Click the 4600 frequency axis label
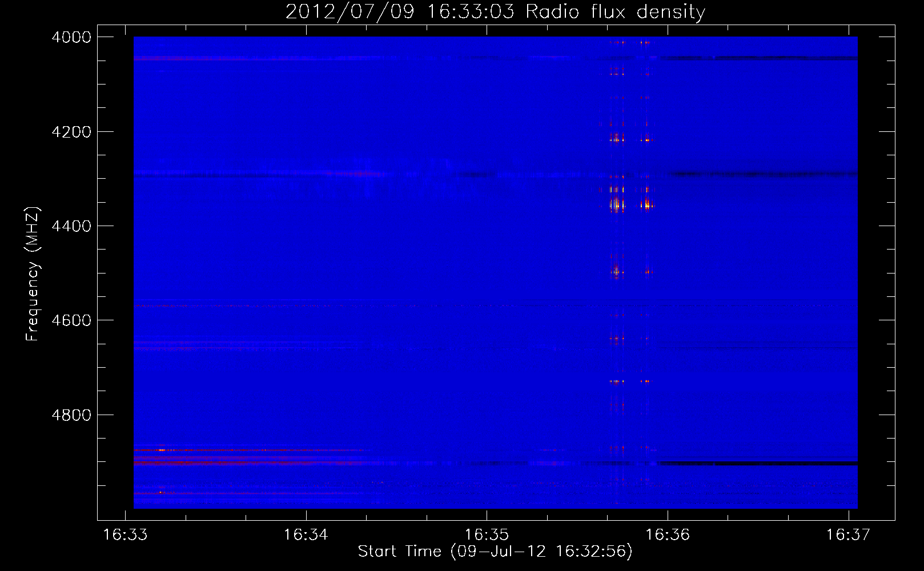 pos(71,320)
